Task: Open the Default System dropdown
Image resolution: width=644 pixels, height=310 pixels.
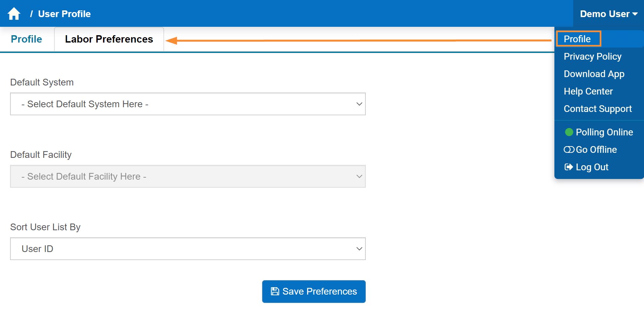Action: (188, 104)
